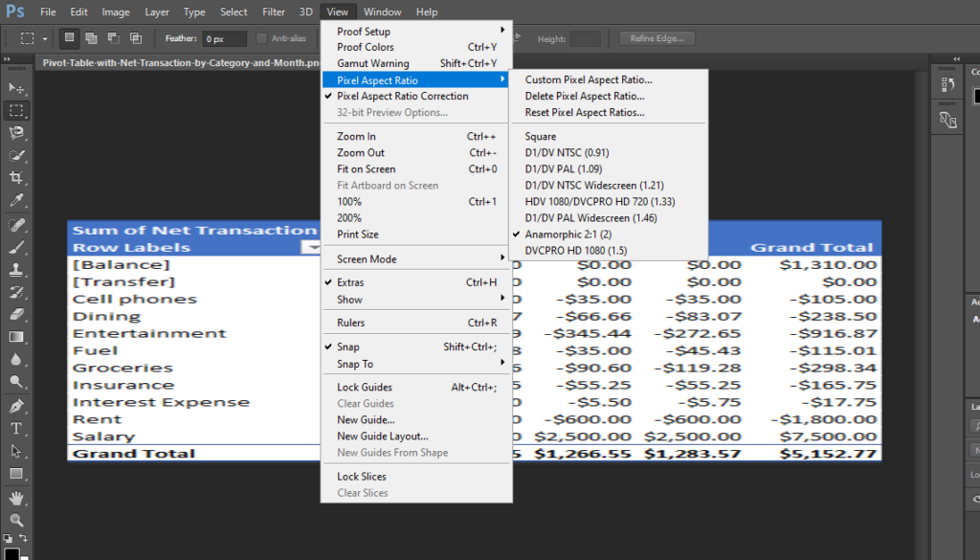Select the Hand tool
Image resolution: width=980 pixels, height=560 pixels.
[x=16, y=498]
